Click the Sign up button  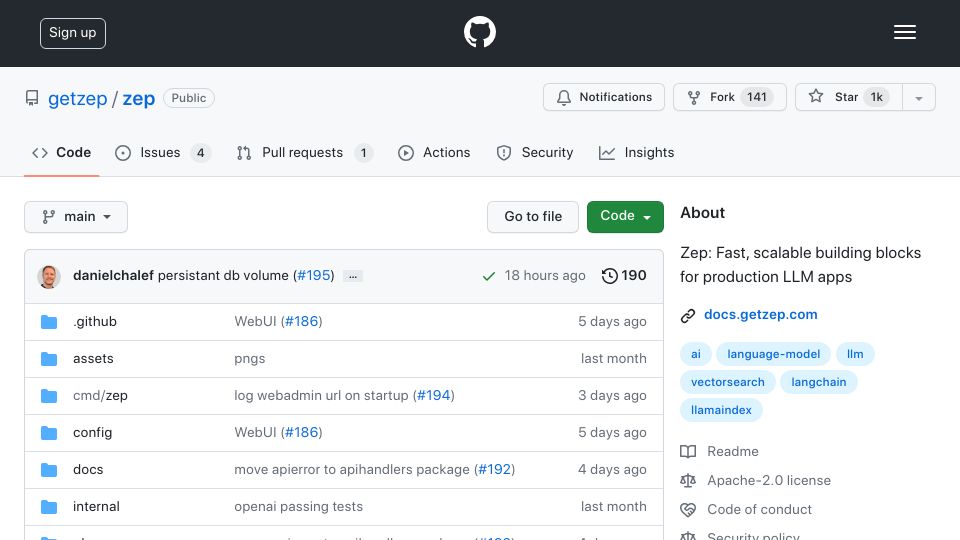click(x=73, y=33)
